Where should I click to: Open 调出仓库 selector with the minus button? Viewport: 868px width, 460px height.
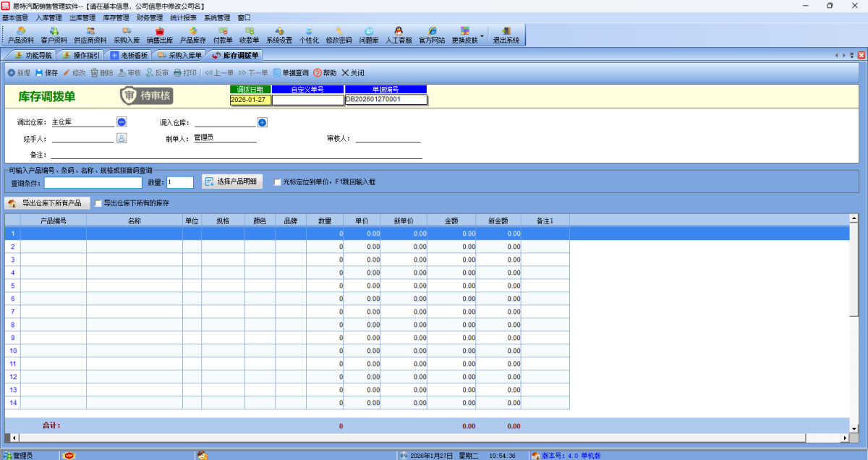click(x=122, y=122)
